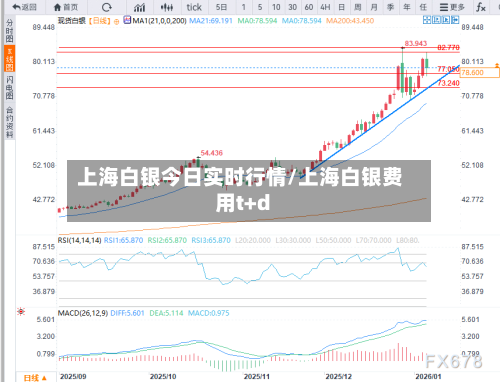
Task: Click the 2025/12 date axis label
Action: click(338, 376)
